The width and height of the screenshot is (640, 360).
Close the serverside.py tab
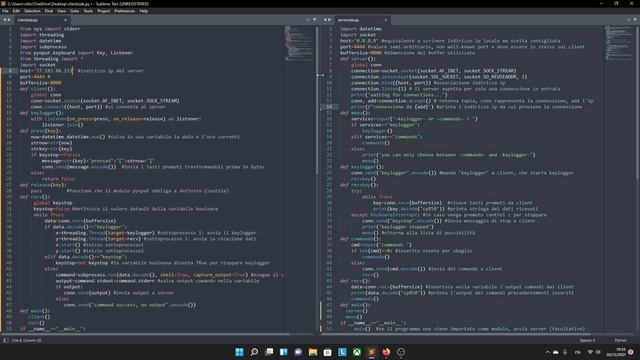click(386, 20)
